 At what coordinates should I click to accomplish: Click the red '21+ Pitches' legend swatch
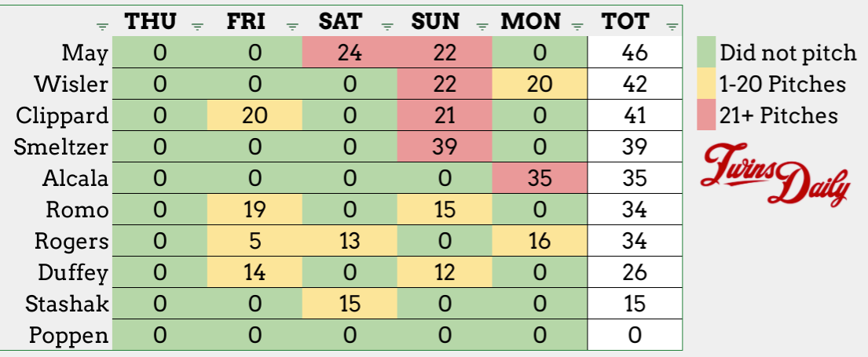[x=705, y=115]
